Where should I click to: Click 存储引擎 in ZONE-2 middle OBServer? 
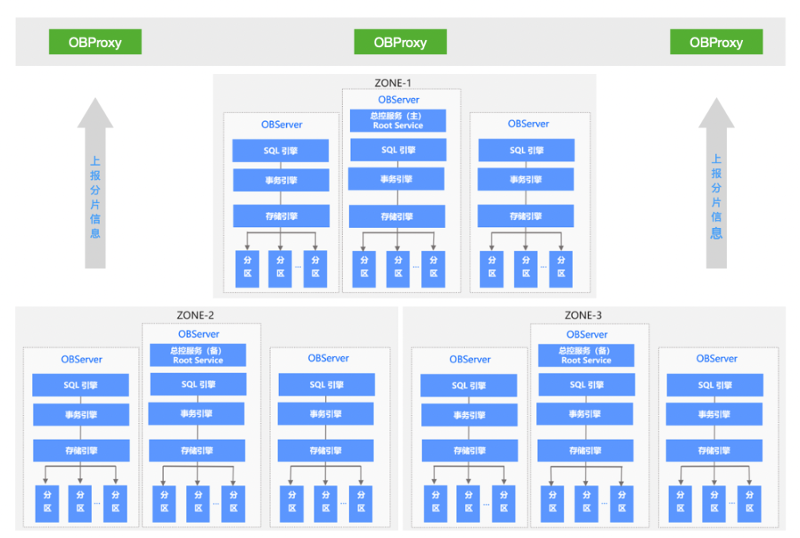[197, 451]
